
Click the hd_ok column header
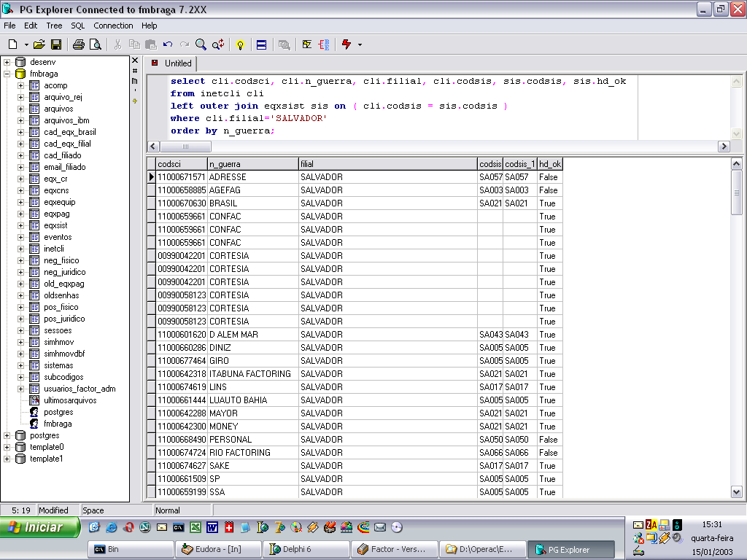point(549,164)
